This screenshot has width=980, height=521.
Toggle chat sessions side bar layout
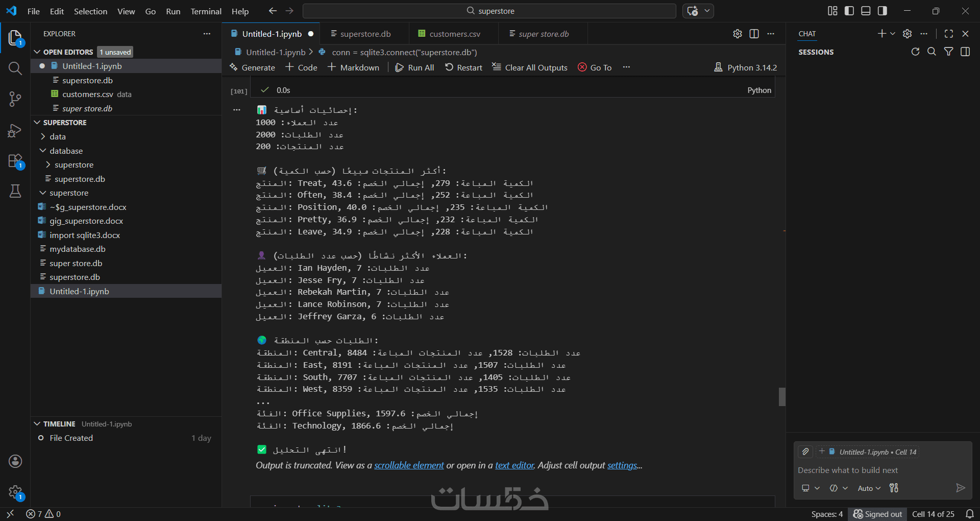pos(965,52)
